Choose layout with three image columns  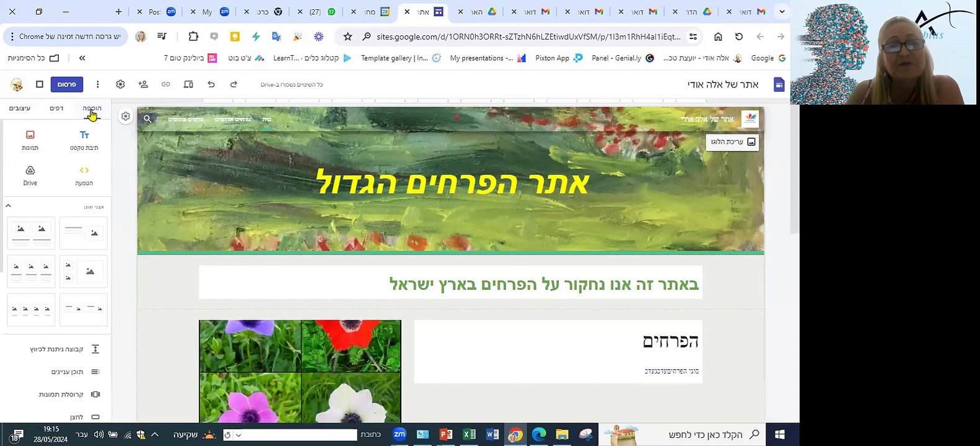click(31, 271)
